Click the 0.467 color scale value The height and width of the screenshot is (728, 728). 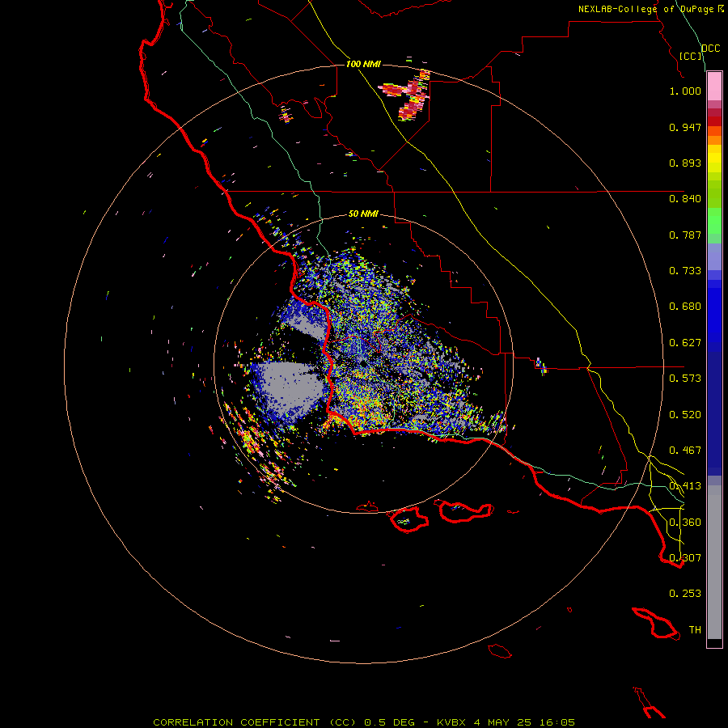click(685, 451)
